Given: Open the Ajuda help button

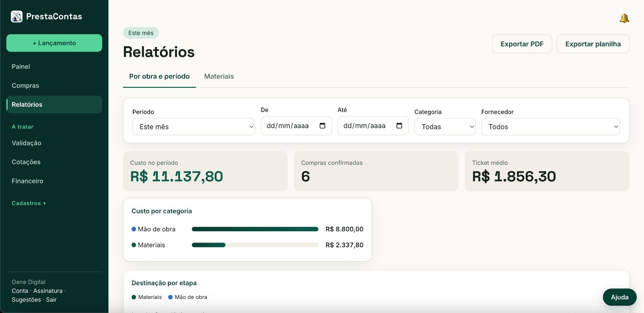Looking at the screenshot, I should 619,297.
